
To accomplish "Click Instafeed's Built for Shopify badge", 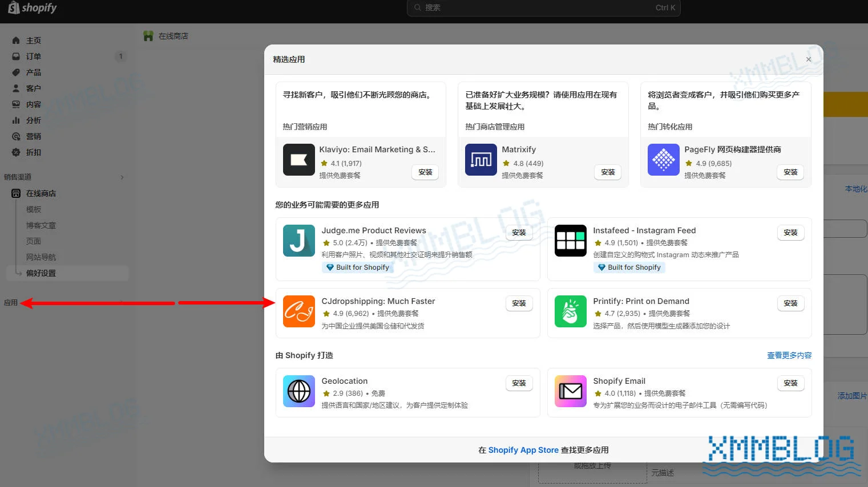I will [x=629, y=267].
